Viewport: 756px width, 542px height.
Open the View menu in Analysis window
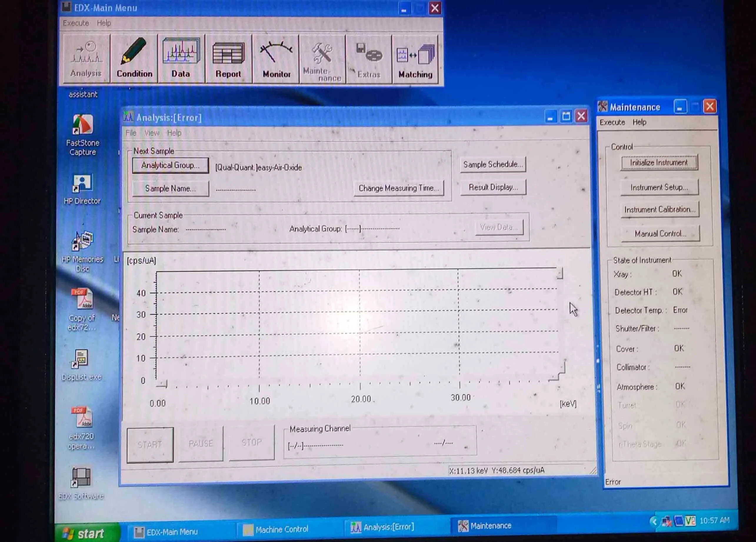[x=152, y=133]
